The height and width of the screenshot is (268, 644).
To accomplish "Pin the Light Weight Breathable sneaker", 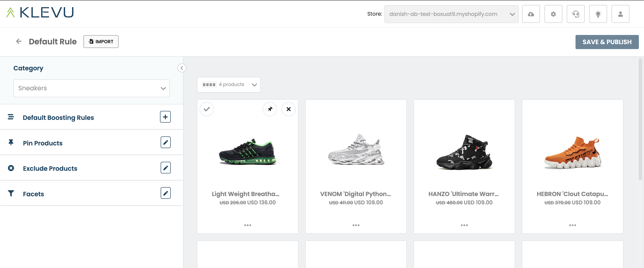I will pyautogui.click(x=270, y=109).
